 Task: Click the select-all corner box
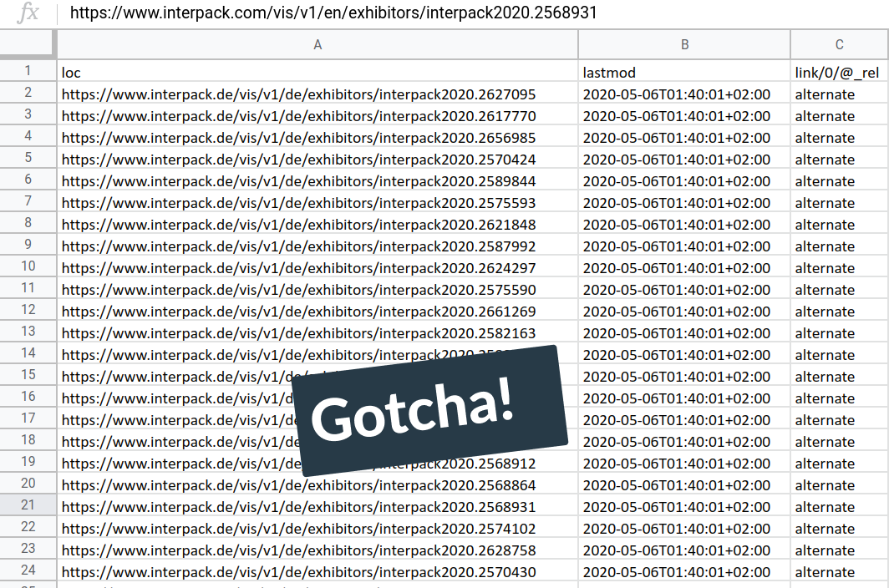point(27,44)
